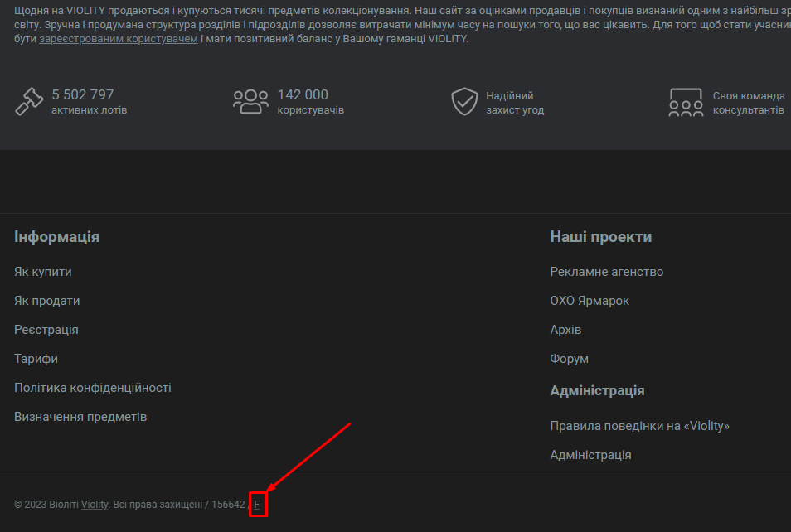
Task: Click the highlighted 'F' footer link
Action: click(x=257, y=505)
